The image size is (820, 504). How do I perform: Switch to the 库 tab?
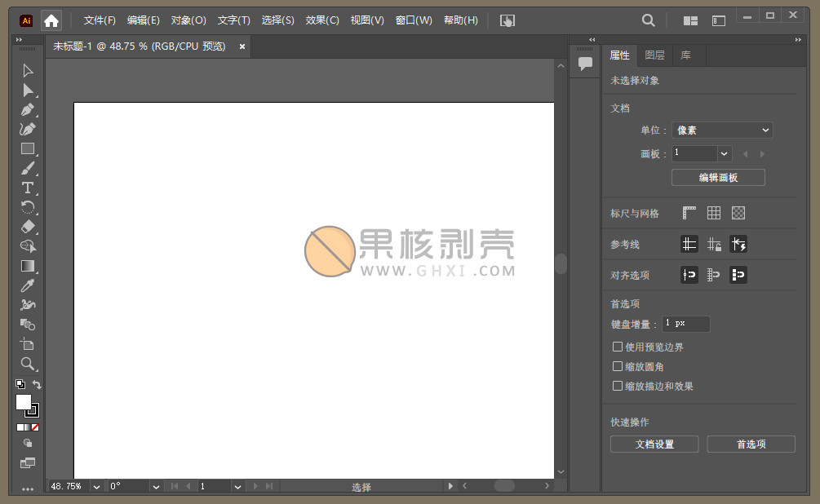coord(685,55)
